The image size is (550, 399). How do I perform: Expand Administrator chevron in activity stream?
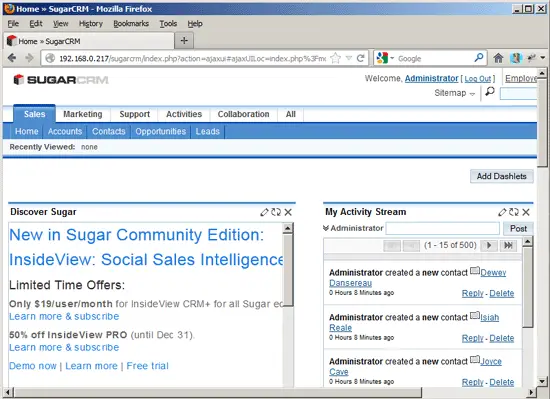coord(326,228)
